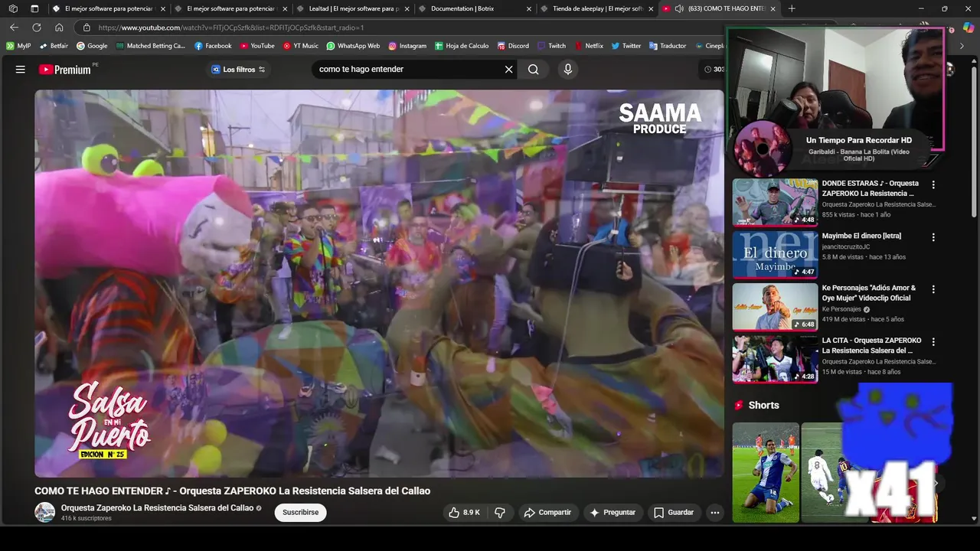This screenshot has height=551, width=980.
Task: Play LA CITA Orquesta ZAPEROKO thumbnail
Action: click(x=775, y=359)
